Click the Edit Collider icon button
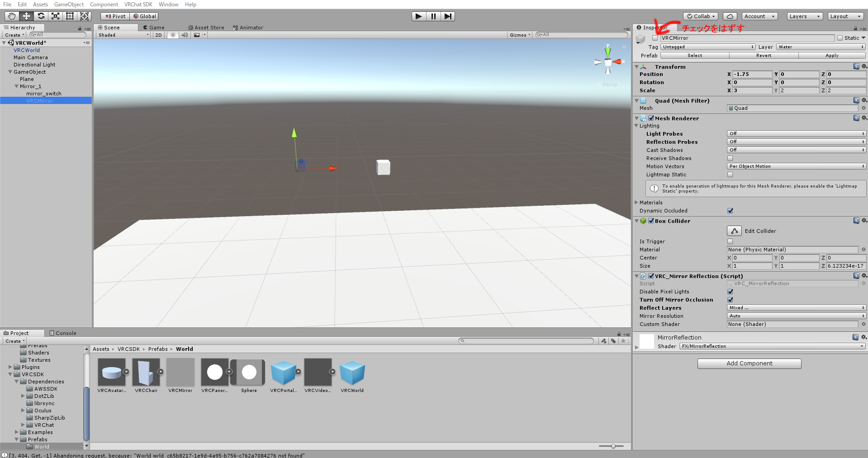 tap(734, 231)
